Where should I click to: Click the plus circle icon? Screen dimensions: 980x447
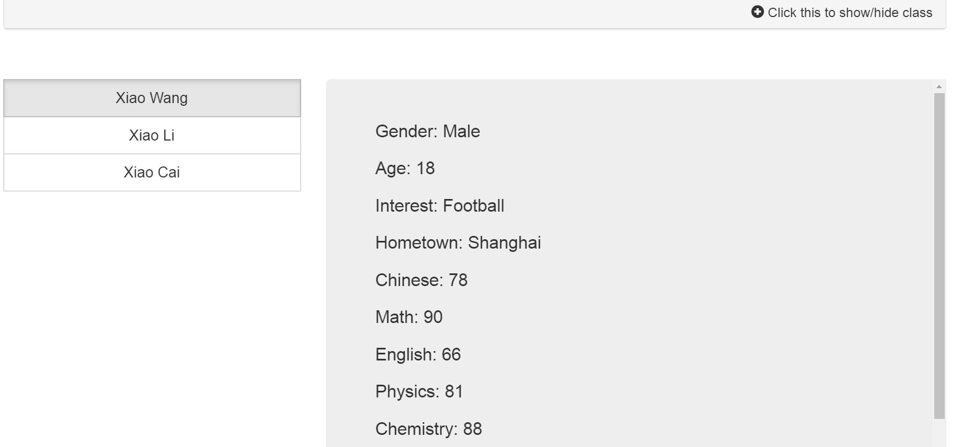757,12
